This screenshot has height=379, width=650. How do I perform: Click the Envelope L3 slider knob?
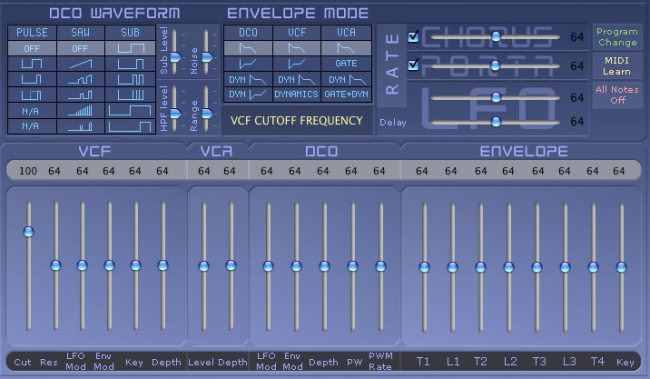[565, 267]
